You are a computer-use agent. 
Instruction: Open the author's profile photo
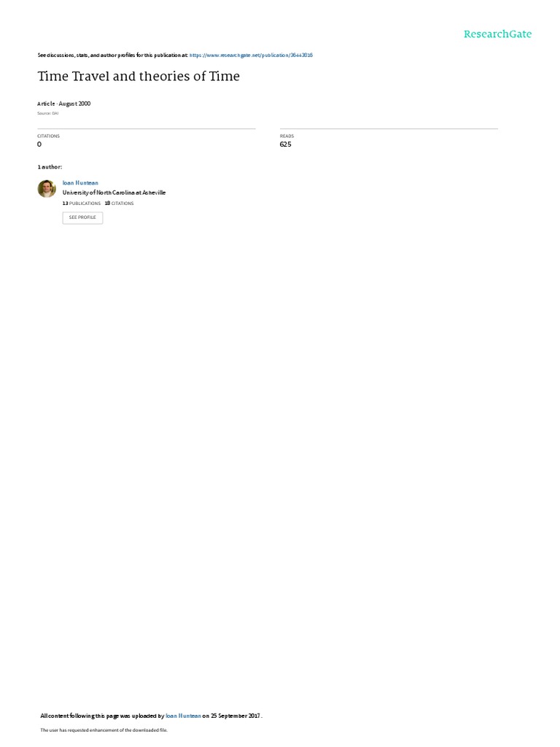47,189
